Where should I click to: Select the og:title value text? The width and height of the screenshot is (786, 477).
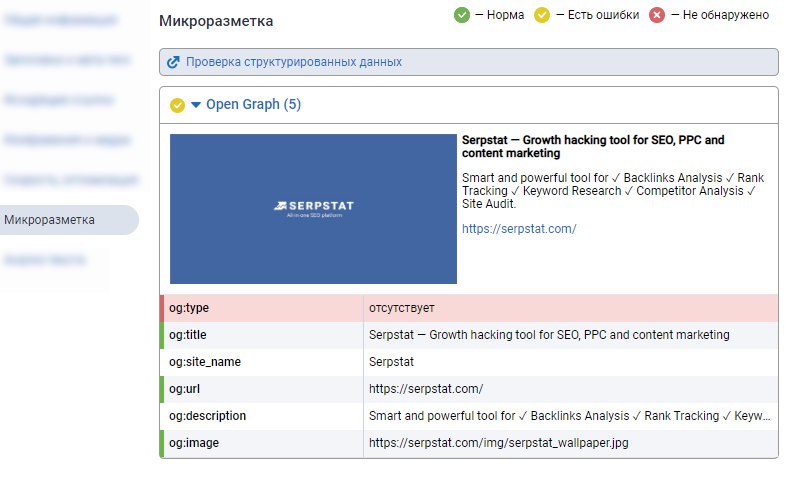tap(549, 335)
